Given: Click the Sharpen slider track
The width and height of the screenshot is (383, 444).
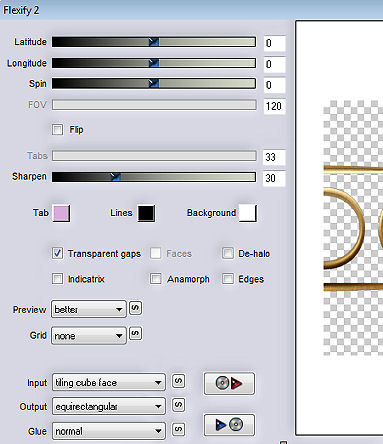Looking at the screenshot, I should (x=154, y=177).
